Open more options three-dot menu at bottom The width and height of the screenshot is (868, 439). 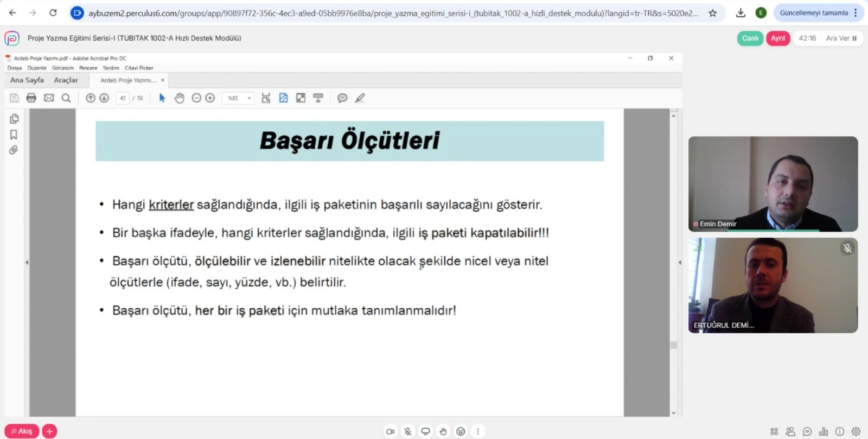point(478,431)
